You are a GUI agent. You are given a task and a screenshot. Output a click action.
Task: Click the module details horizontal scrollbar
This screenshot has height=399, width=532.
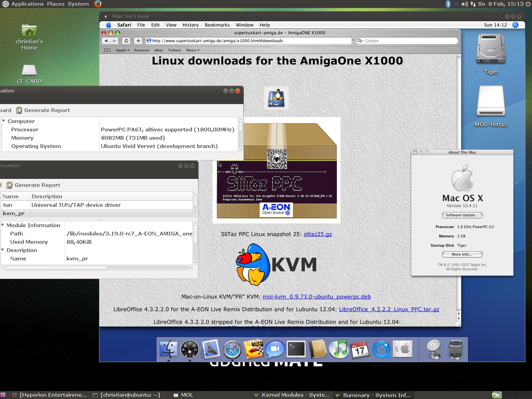click(56, 268)
